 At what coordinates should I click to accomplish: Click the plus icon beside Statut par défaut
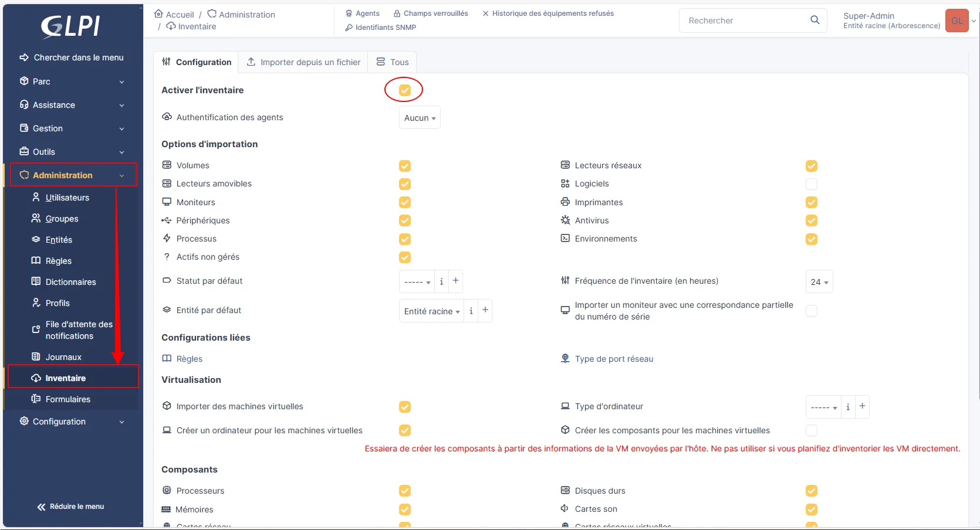coord(455,281)
